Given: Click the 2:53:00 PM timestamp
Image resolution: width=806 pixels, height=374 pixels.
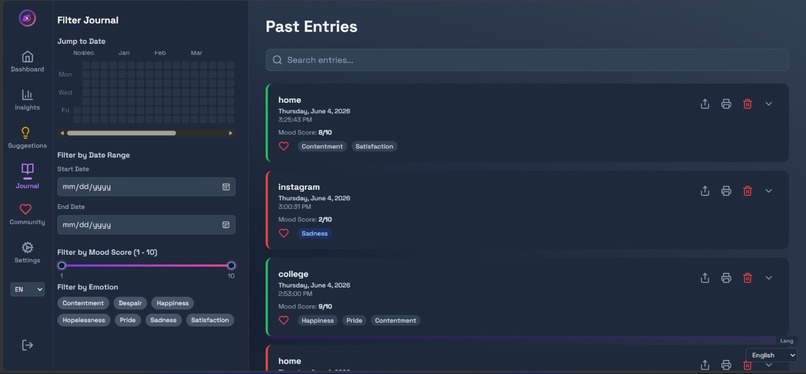Looking at the screenshot, I should pyautogui.click(x=296, y=294).
